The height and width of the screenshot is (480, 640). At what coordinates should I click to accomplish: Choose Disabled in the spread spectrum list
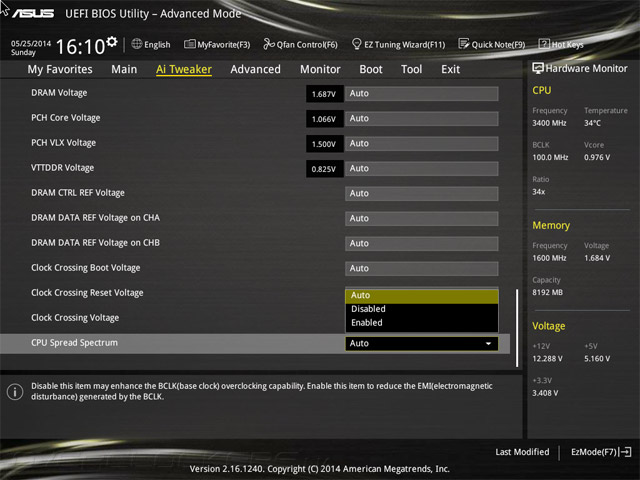(x=422, y=309)
